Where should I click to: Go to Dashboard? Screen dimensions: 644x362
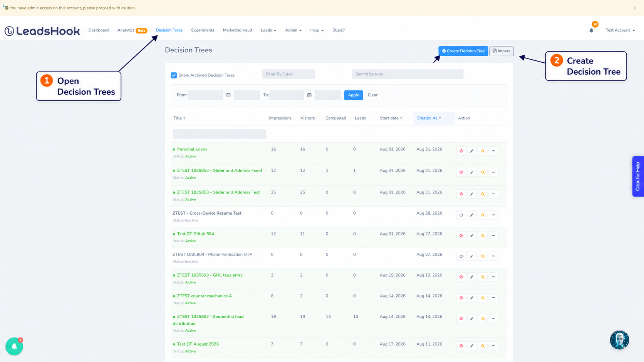click(99, 30)
